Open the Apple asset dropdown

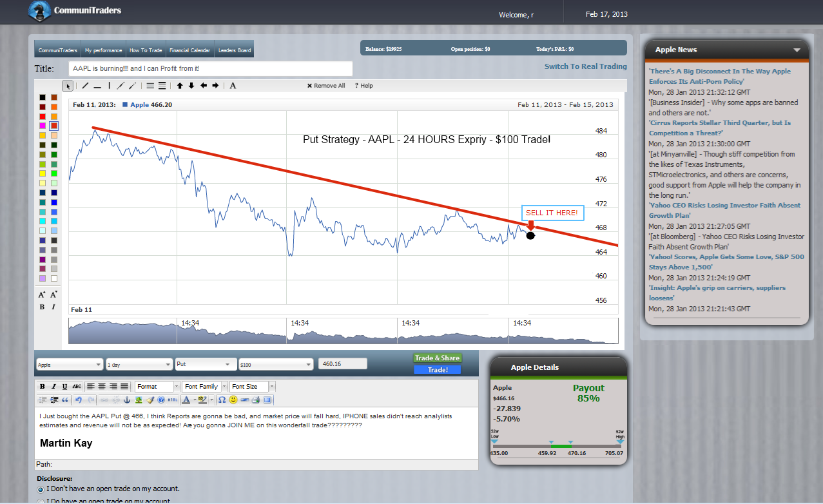pos(70,364)
